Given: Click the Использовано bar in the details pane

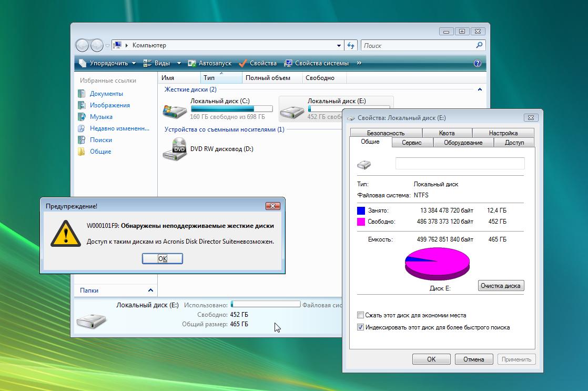Looking at the screenshot, I should 266,304.
